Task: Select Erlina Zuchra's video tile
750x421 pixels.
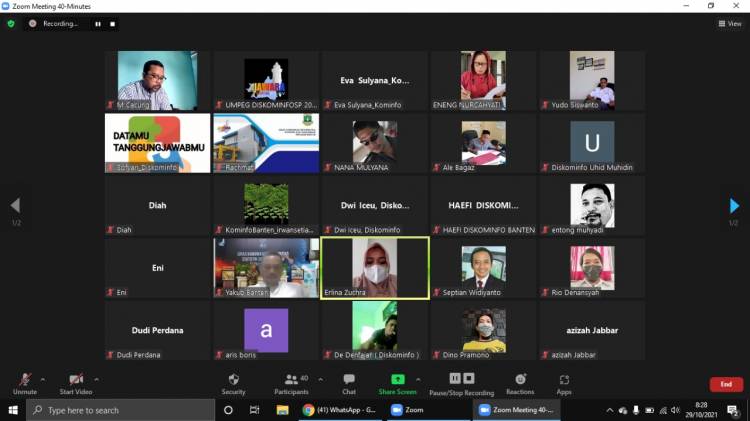Action: 374,267
